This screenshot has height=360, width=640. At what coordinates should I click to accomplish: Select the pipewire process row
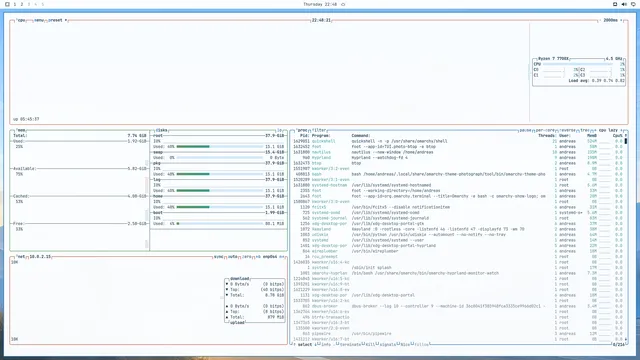click(x=458, y=334)
